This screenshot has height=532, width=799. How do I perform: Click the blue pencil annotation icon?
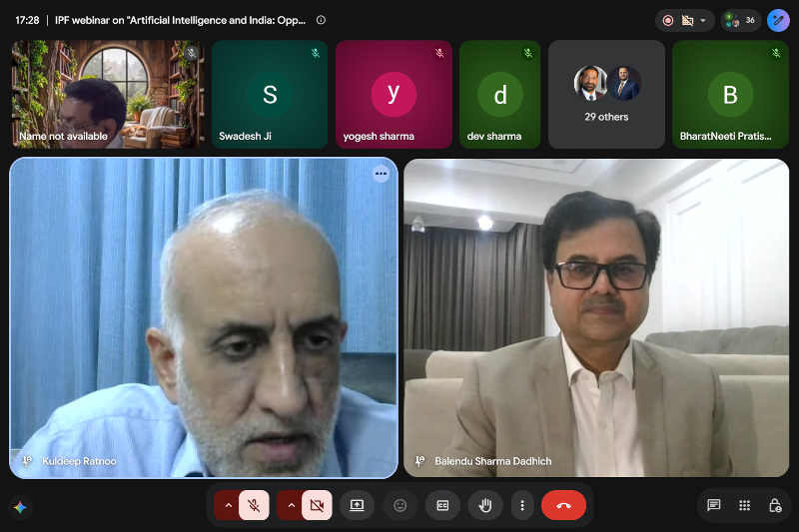point(778,20)
